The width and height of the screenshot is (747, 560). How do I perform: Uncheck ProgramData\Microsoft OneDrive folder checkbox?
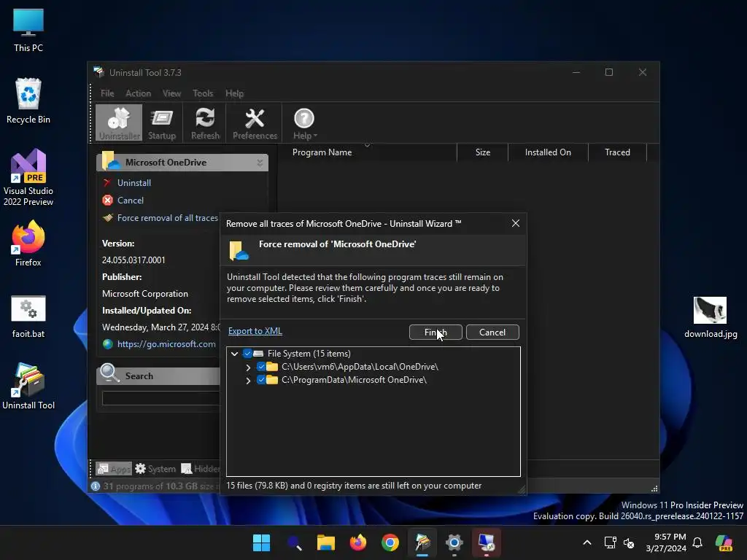[x=261, y=379]
